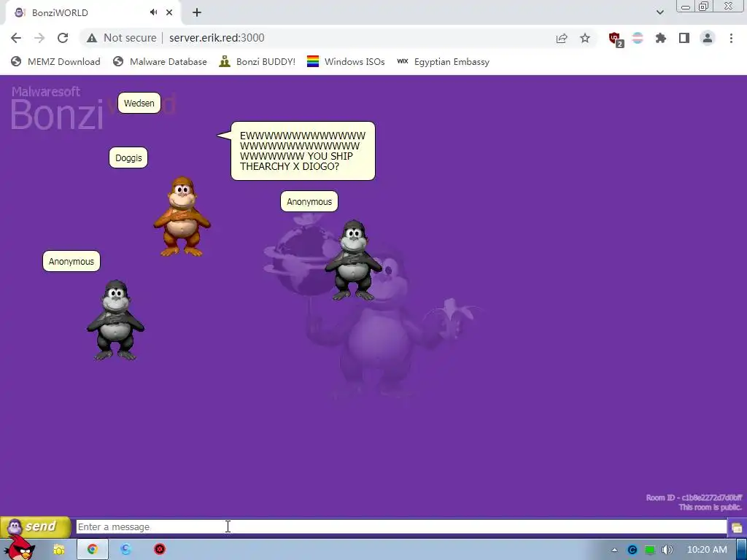Click the striped flag extension icon

tap(638, 38)
